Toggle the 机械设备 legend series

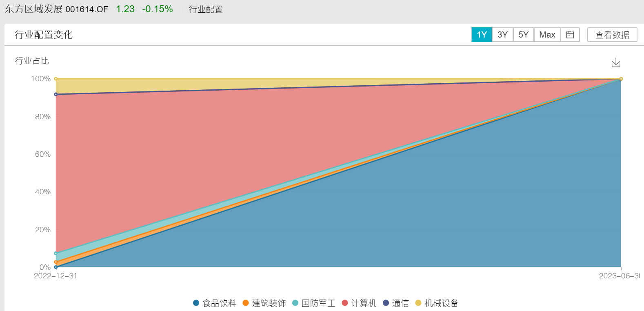pyautogui.click(x=437, y=303)
